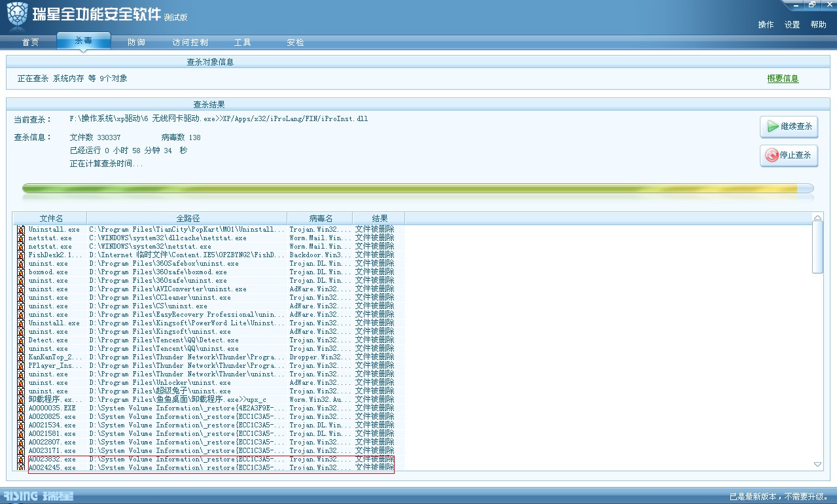Click the 病毒数 138 count text
Screen dimensions: 837x504
point(181,137)
